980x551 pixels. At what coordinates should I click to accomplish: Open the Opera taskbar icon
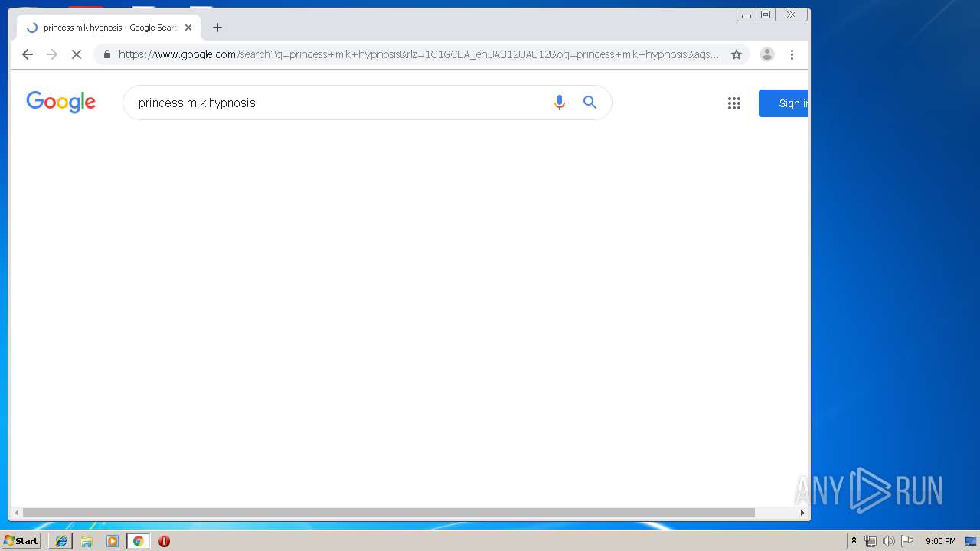[164, 541]
